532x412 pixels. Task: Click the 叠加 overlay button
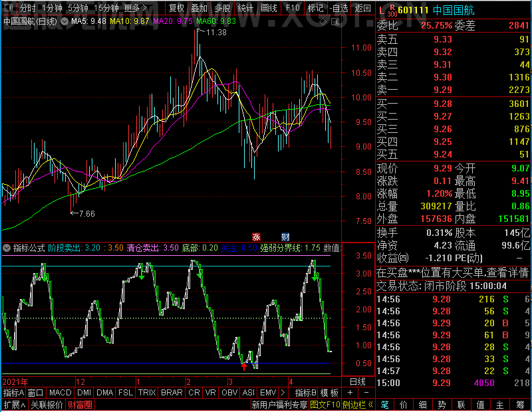tap(199, 8)
